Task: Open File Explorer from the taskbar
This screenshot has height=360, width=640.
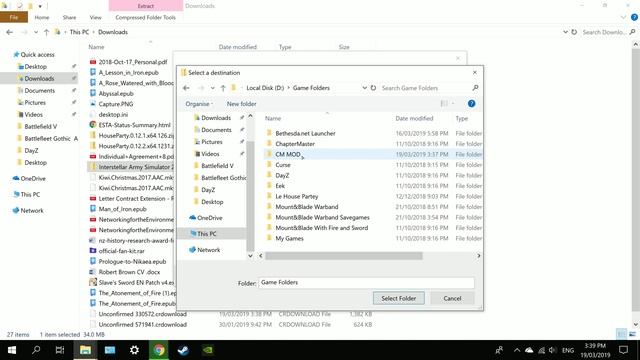Action: (85, 350)
